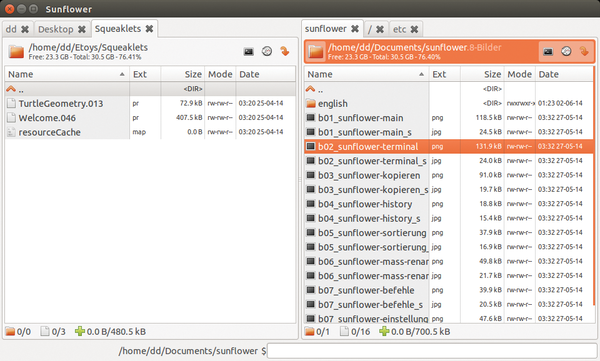Sort right panel by Date column
Image resolution: width=600 pixels, height=361 pixels.
(564, 74)
